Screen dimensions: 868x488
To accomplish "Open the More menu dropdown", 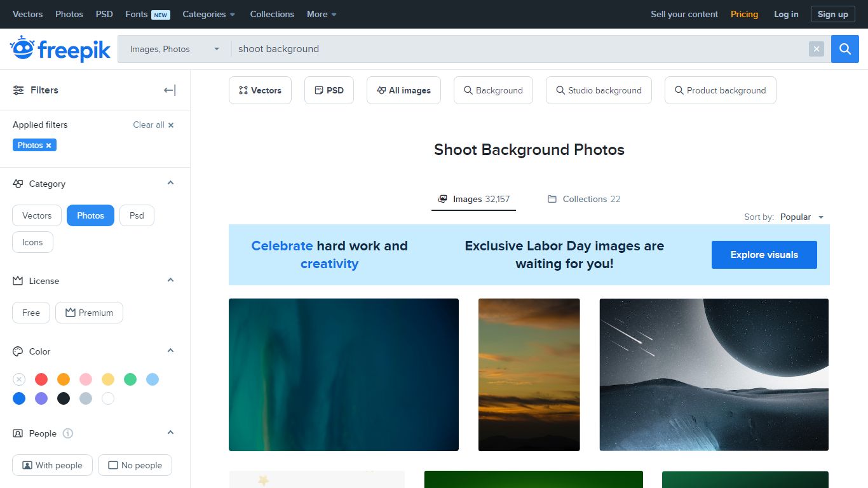I will (x=322, y=14).
